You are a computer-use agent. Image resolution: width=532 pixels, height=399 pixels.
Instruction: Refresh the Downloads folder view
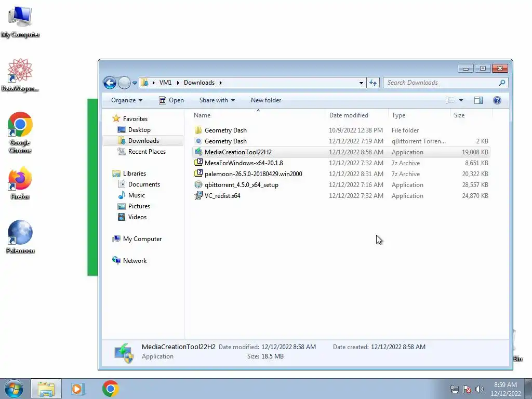pos(373,83)
